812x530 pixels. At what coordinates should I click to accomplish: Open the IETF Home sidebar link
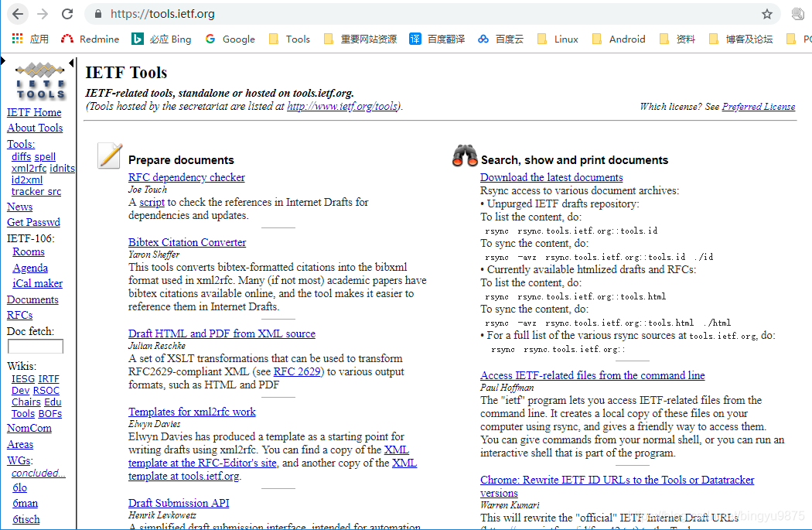[x=34, y=112]
